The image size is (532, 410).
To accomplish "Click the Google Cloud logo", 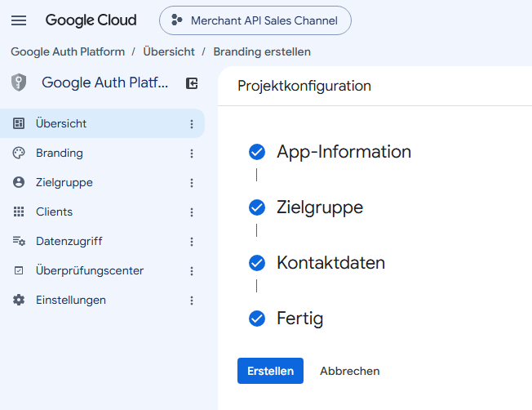I will point(91,20).
